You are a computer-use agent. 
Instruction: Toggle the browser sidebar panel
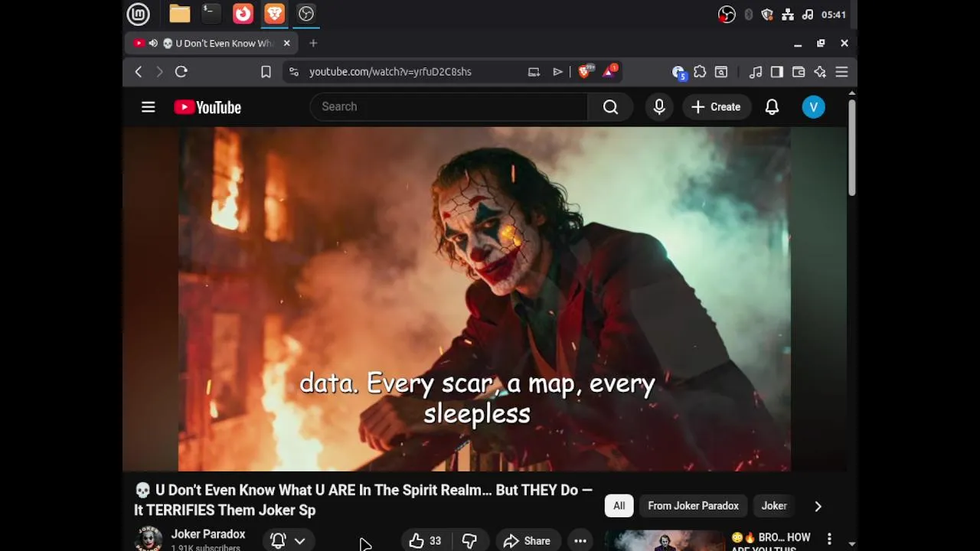tap(777, 72)
